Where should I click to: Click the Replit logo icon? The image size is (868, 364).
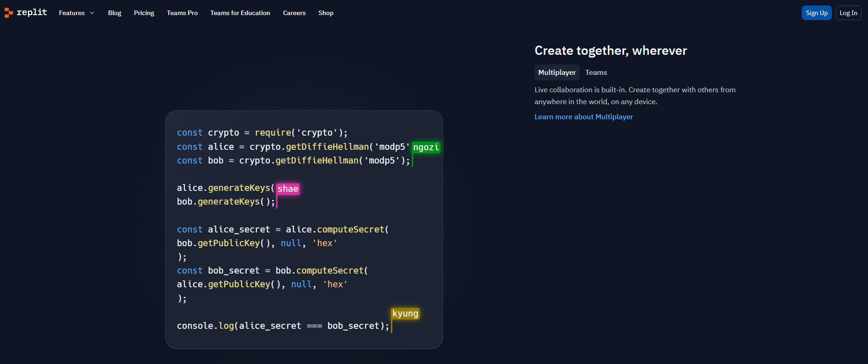click(x=9, y=13)
